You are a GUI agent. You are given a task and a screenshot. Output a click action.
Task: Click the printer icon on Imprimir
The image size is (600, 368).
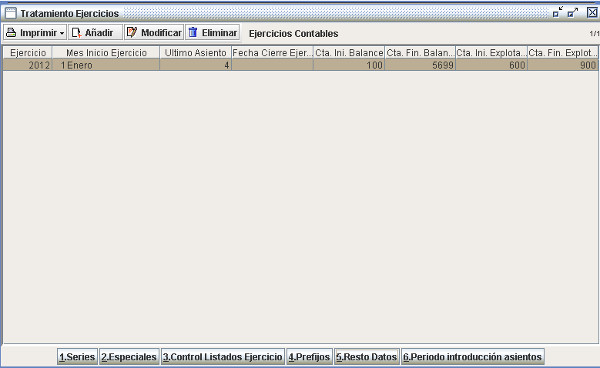pyautogui.click(x=11, y=33)
